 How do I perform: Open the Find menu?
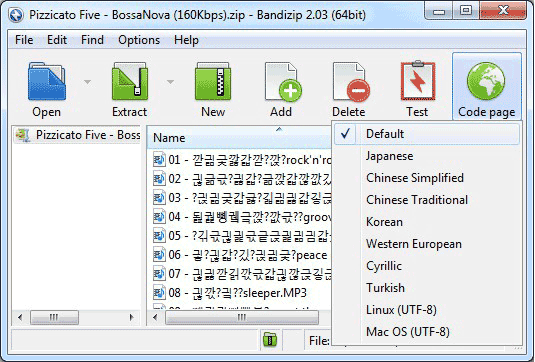pos(92,40)
